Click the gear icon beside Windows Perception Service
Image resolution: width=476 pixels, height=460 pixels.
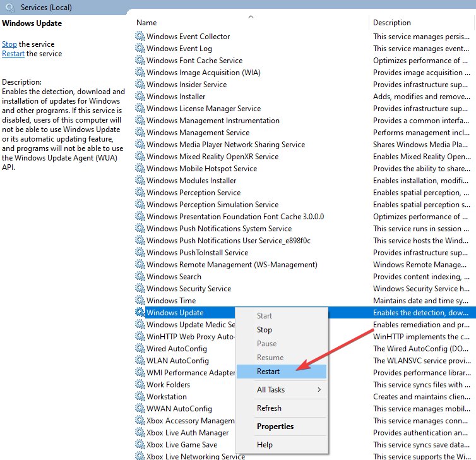pyautogui.click(x=140, y=192)
